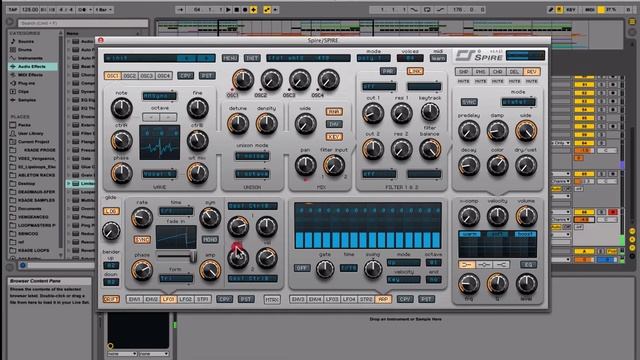
Task: Select MIDI Effects category in browser
Action: point(30,75)
